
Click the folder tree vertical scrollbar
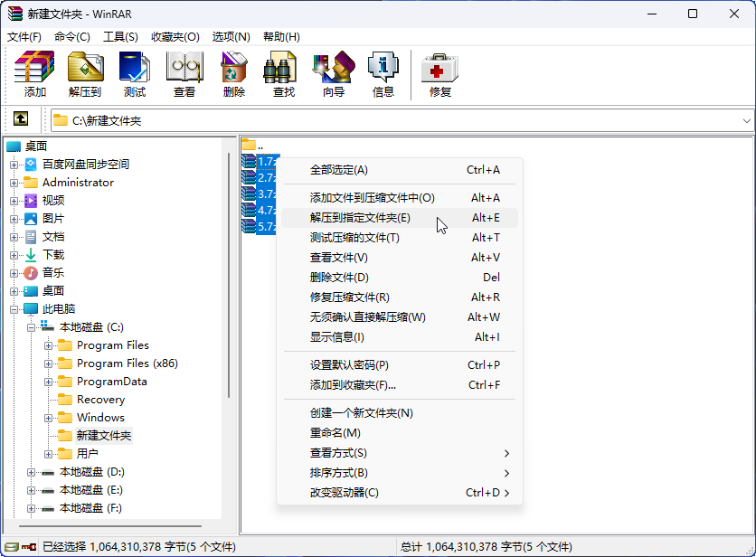[229, 276]
